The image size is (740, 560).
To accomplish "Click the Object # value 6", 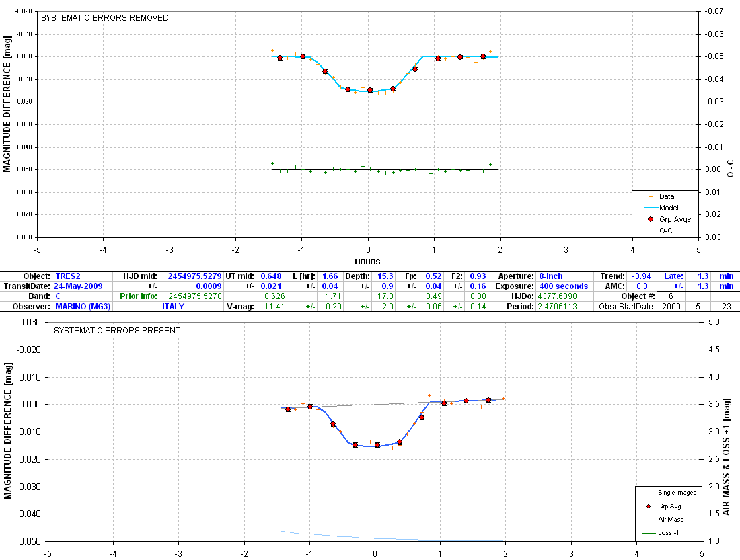I will 671,296.
